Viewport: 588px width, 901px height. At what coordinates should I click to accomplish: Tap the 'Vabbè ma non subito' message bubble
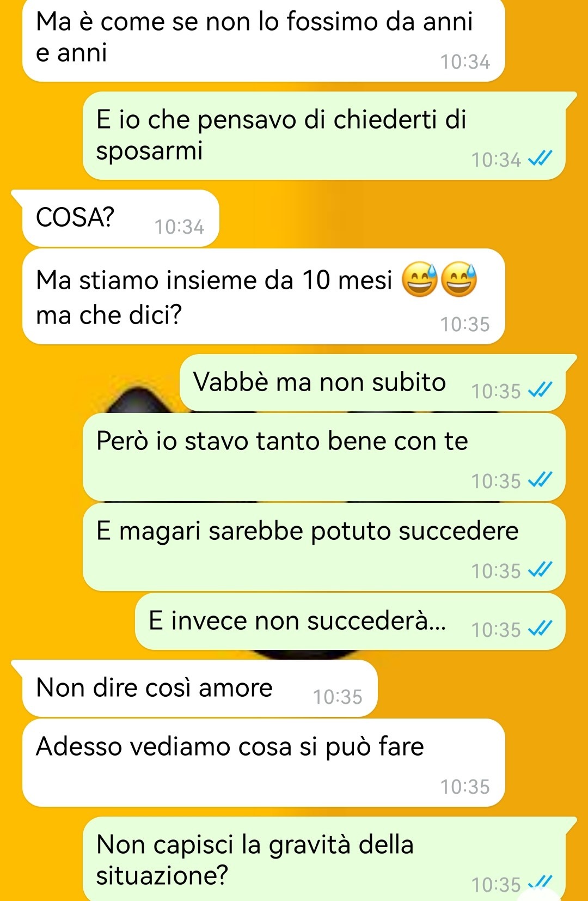(x=373, y=382)
